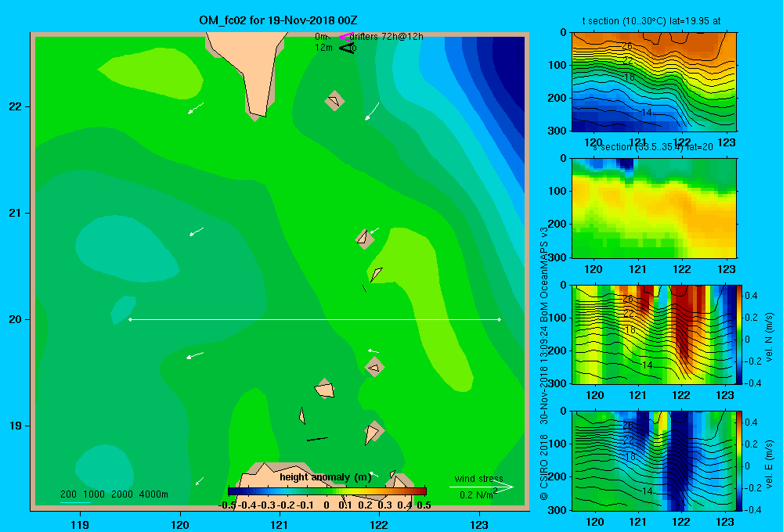Click the '200 1000 2000 4000m' bathymetry scale text
Viewport: 783px width, 532px height.
[x=114, y=494]
